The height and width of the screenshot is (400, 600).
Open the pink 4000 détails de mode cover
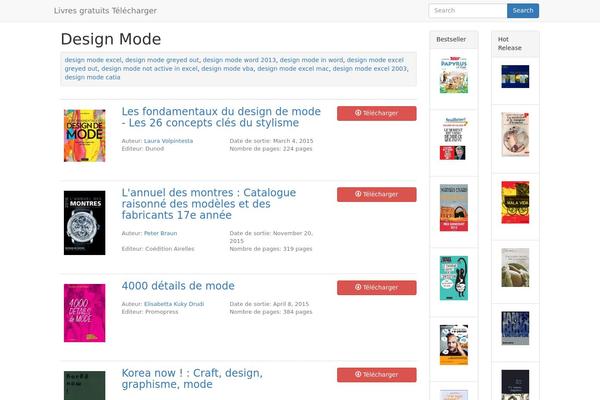coord(85,313)
